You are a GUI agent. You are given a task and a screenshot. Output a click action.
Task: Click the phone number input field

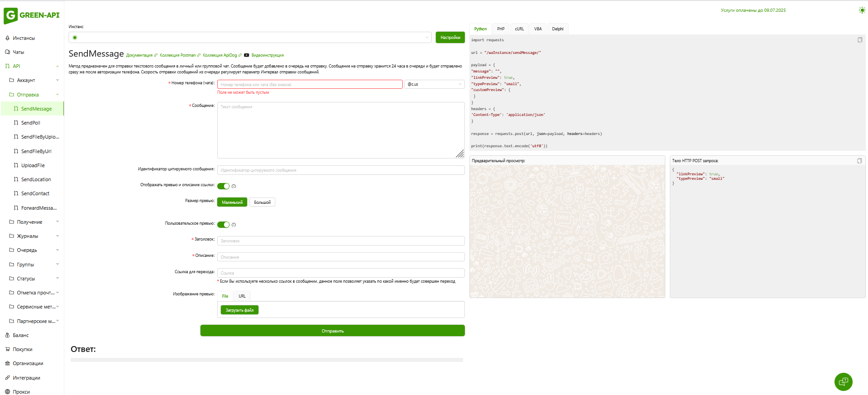pyautogui.click(x=309, y=84)
